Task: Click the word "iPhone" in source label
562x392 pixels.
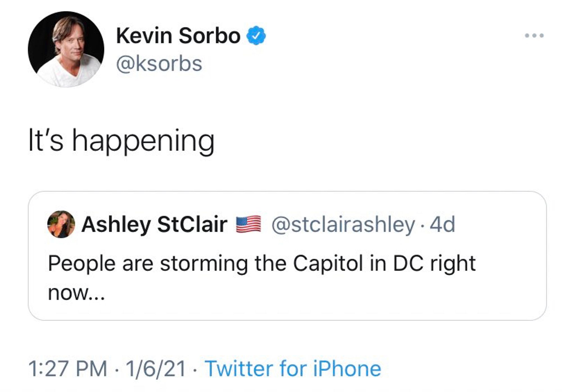Action: (347, 368)
